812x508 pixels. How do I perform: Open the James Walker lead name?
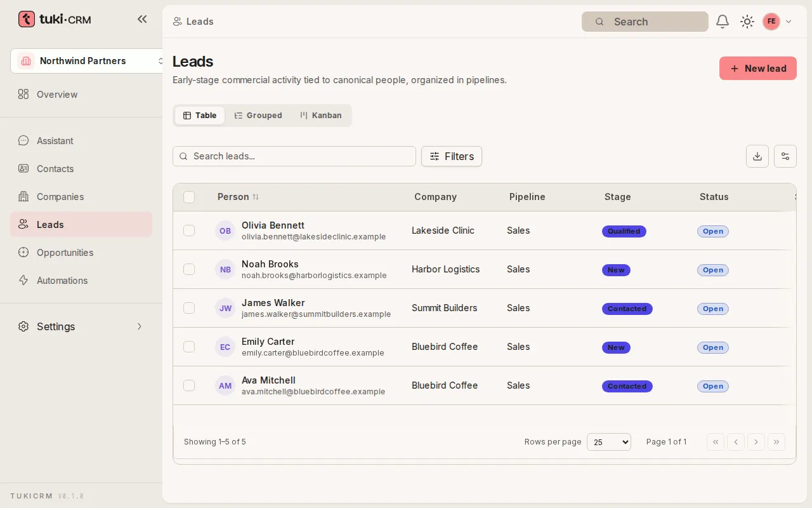(273, 303)
